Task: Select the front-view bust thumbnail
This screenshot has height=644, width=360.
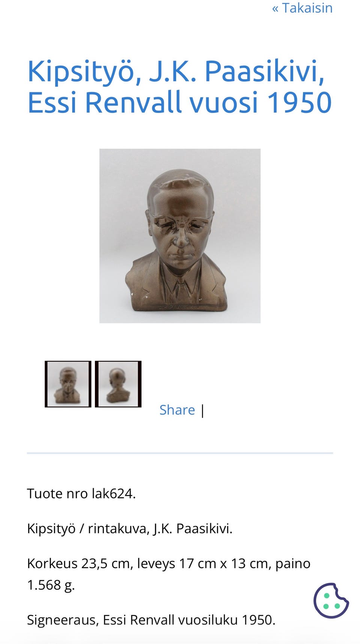Action: point(68,384)
